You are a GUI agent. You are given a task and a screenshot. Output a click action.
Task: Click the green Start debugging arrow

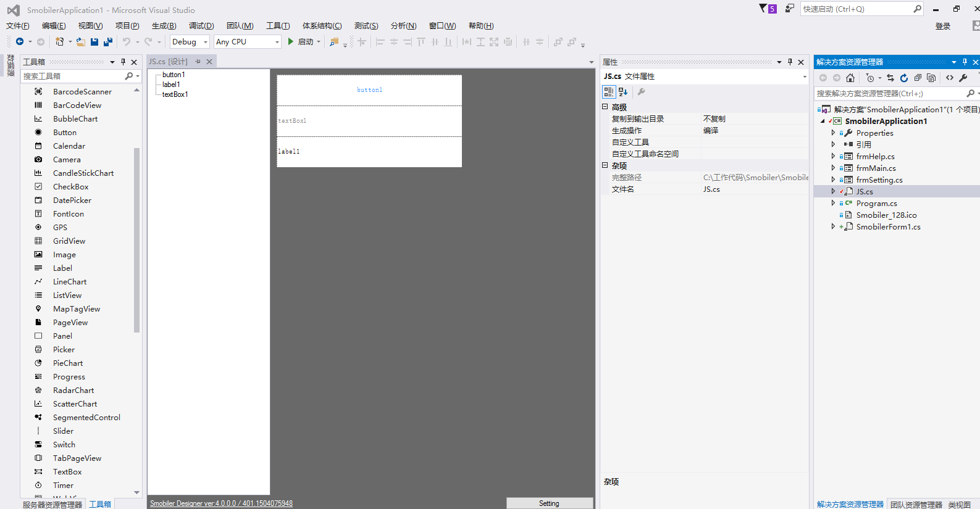pos(290,42)
